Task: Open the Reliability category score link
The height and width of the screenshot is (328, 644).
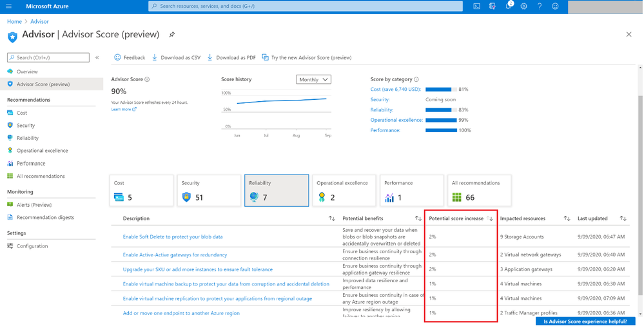Action: 382,110
